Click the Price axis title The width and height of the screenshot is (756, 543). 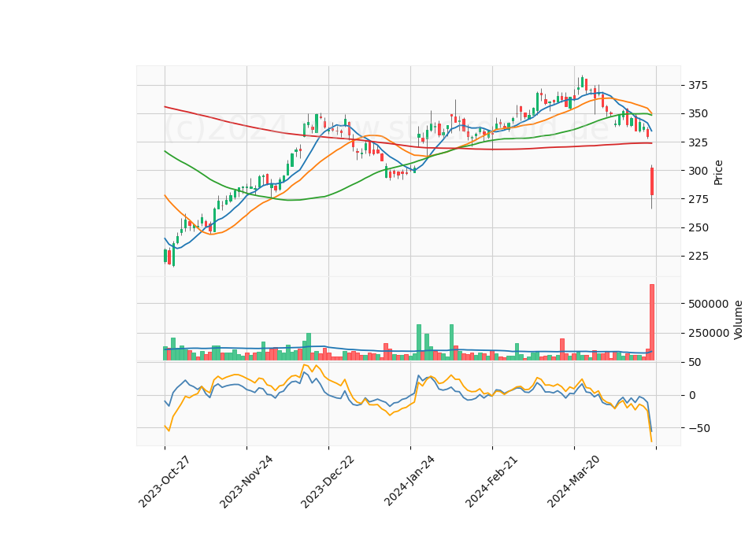point(718,172)
